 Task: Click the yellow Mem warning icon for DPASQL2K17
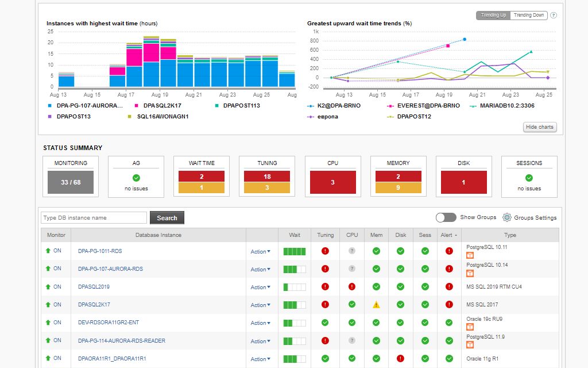point(376,305)
